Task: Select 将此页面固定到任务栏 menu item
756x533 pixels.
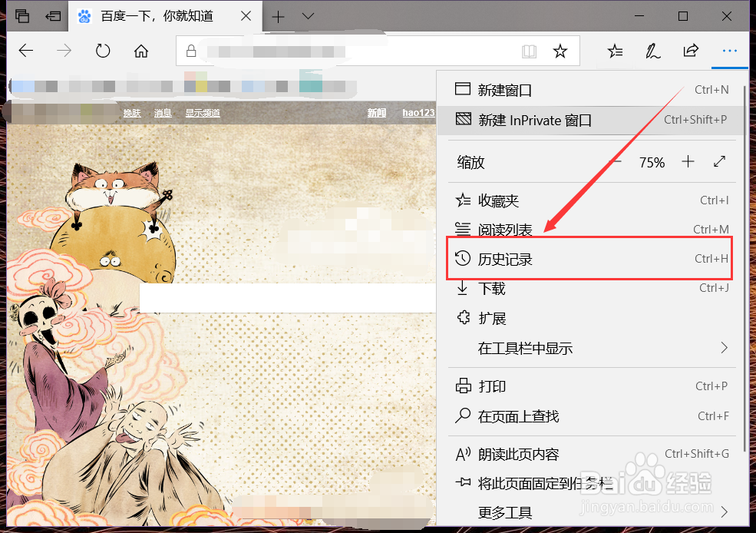Action: tap(593, 483)
